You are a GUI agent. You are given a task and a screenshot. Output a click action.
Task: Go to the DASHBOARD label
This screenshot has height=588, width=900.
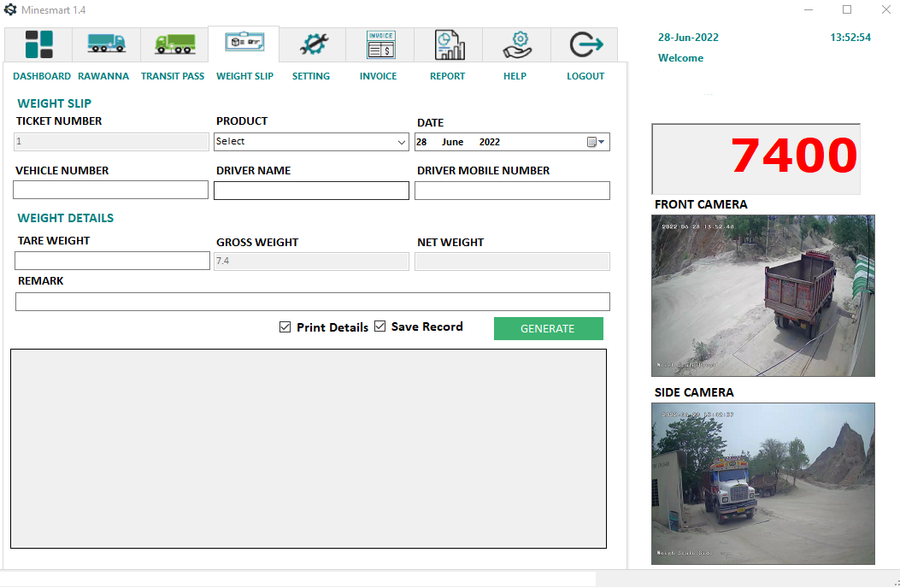(42, 76)
